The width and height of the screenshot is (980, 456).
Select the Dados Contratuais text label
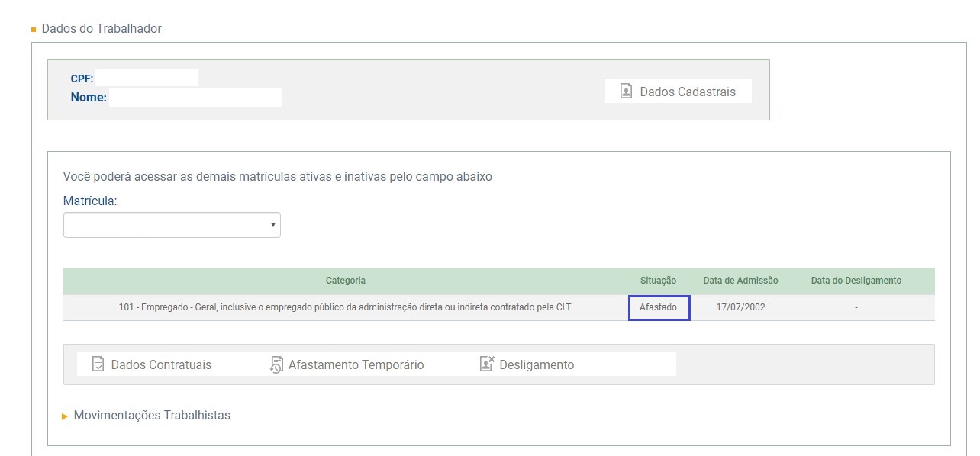click(x=161, y=365)
